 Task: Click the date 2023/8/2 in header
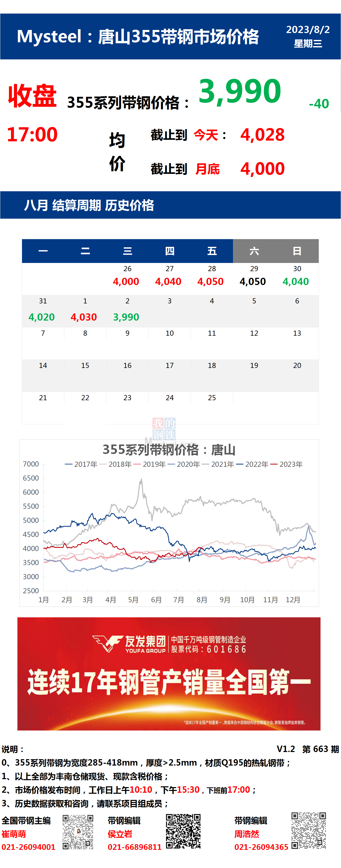click(308, 30)
